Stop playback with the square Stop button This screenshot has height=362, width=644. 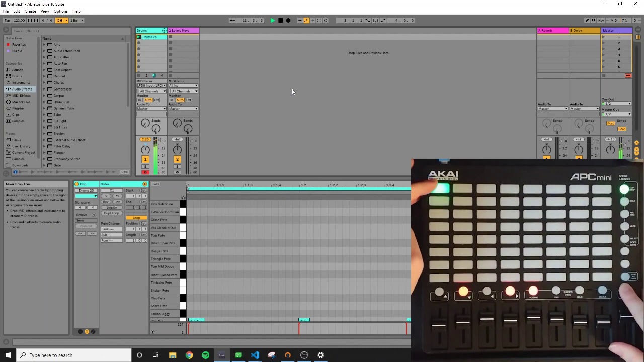[x=280, y=20]
